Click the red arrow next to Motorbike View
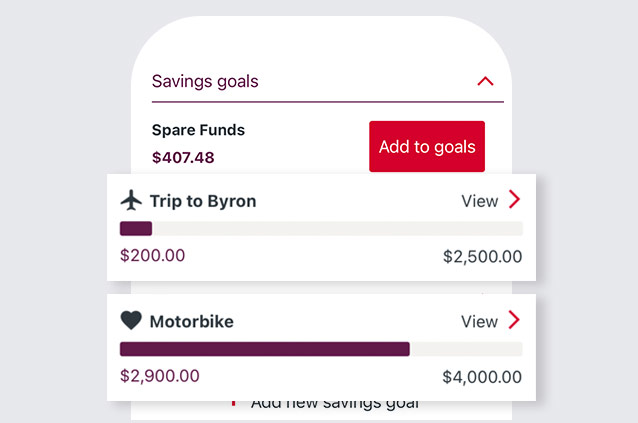Screen dimensions: 638x423 (x=514, y=320)
